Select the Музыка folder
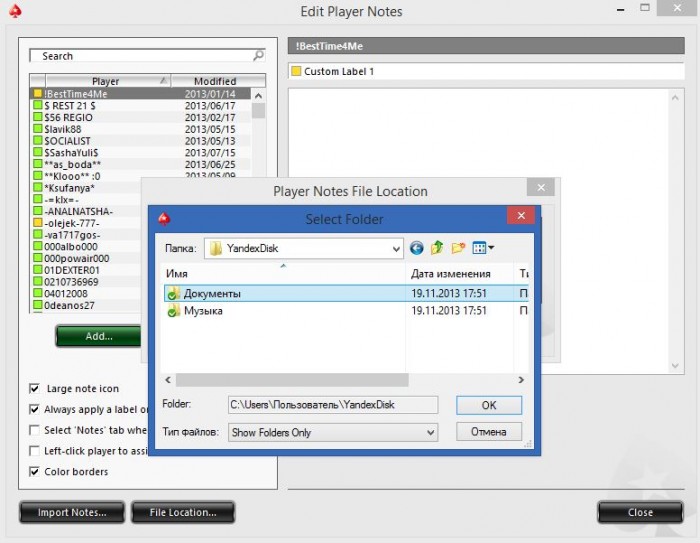700x543 pixels. (346, 311)
